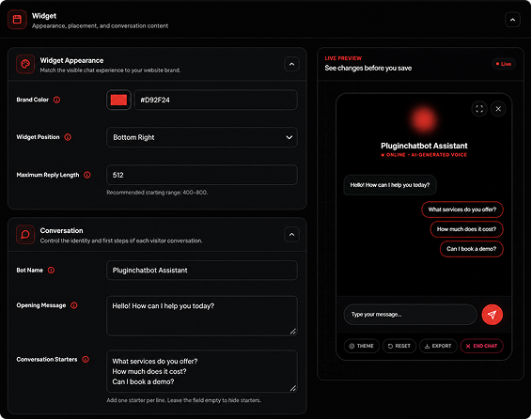Click the EXPORT button in preview

(x=438, y=346)
